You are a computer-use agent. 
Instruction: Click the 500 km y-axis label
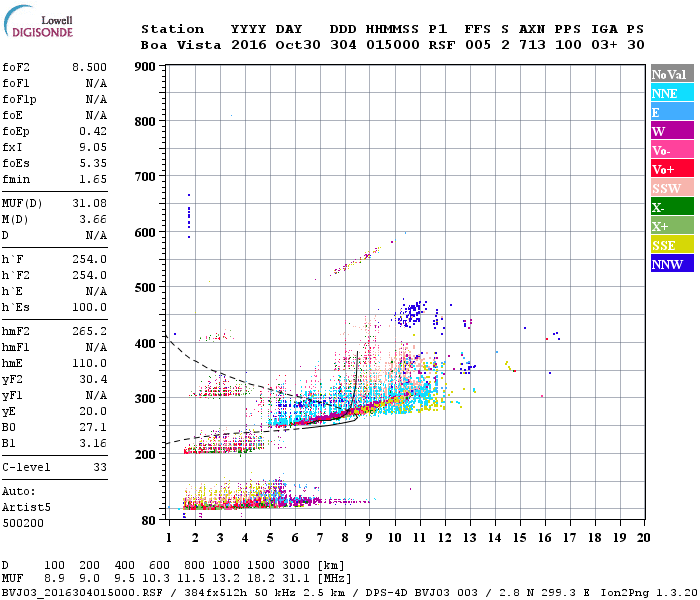click(x=145, y=288)
